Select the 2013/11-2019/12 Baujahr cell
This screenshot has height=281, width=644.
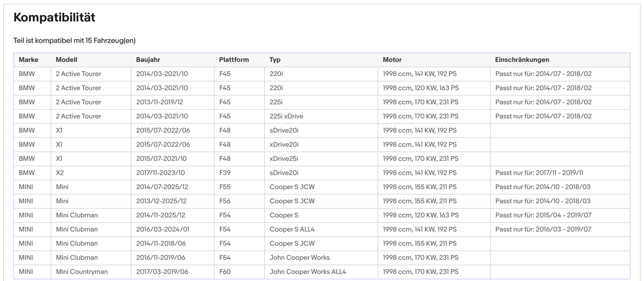pyautogui.click(x=173, y=102)
